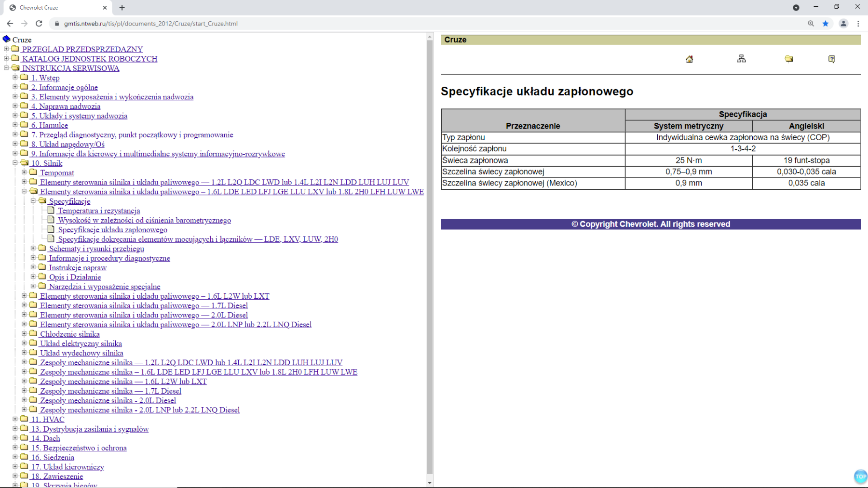Open the Chrome profile avatar icon

coord(843,24)
